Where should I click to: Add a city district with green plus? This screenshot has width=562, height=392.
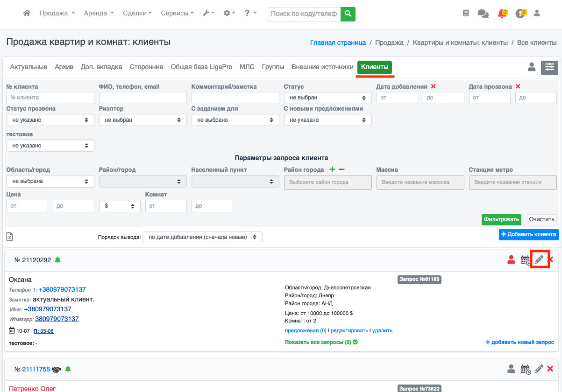pyautogui.click(x=333, y=169)
